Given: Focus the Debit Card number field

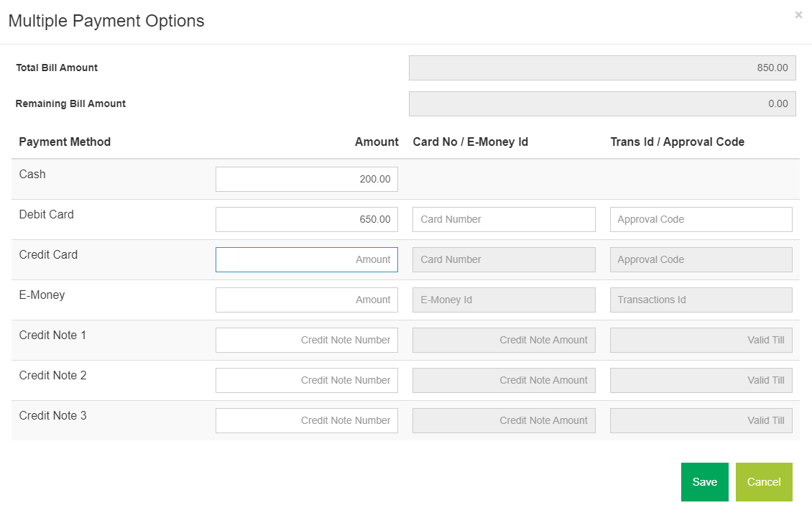Looking at the screenshot, I should tap(504, 220).
